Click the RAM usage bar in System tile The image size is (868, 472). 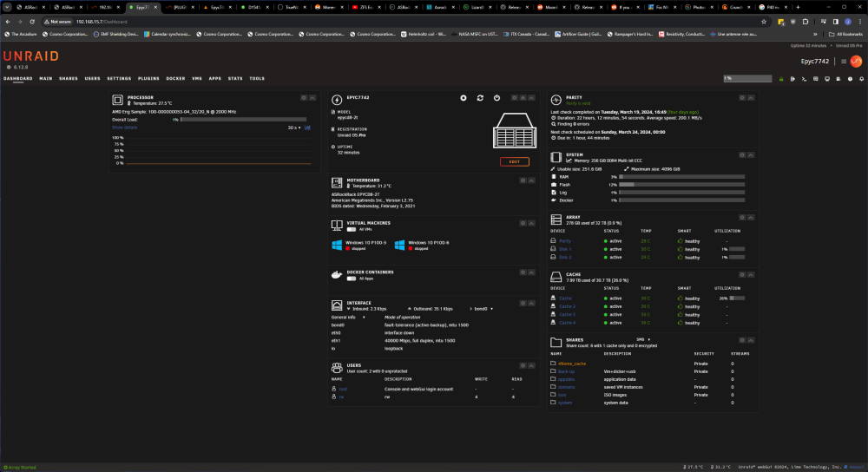pos(681,177)
